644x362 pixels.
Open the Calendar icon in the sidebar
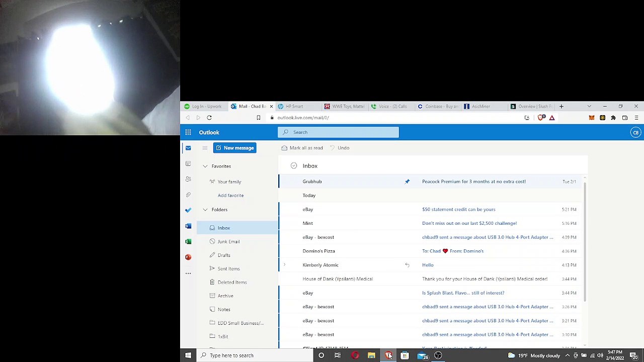point(188,163)
